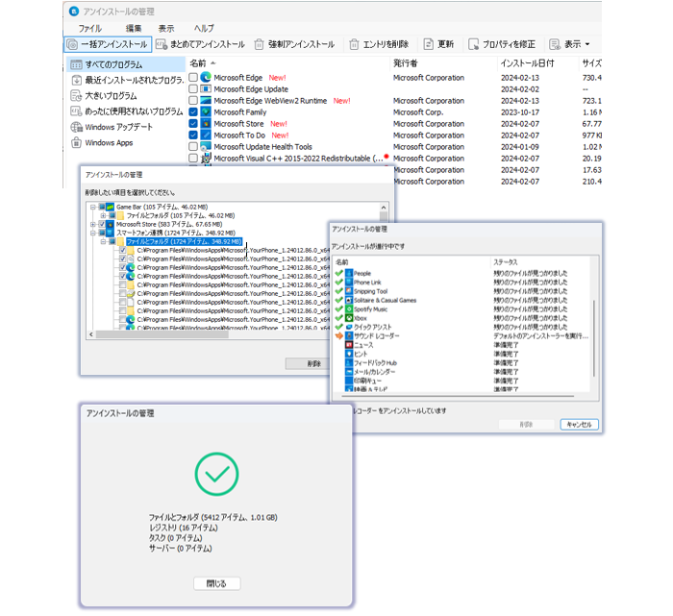Uncheck the Microsoft To Do checkbox
This screenshot has width=673, height=616.
point(193,136)
